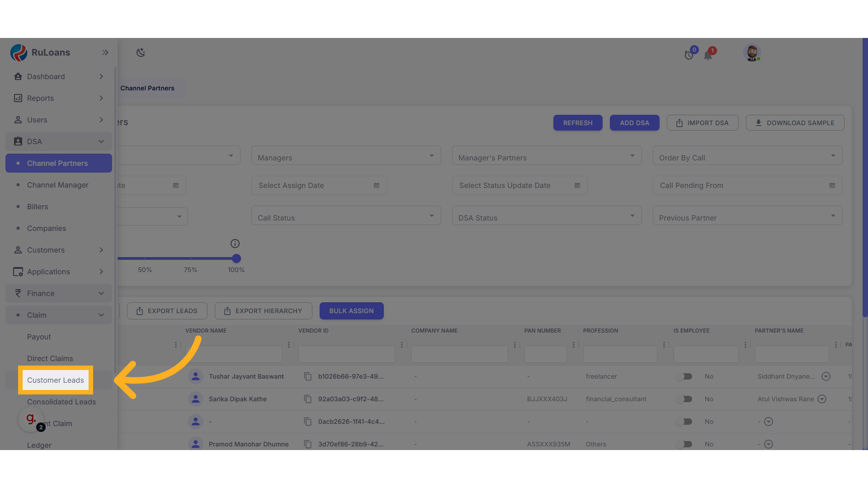Screen dimensions: 868x488
Task: Click the VENDOR NAME column options icon
Action: (x=289, y=345)
